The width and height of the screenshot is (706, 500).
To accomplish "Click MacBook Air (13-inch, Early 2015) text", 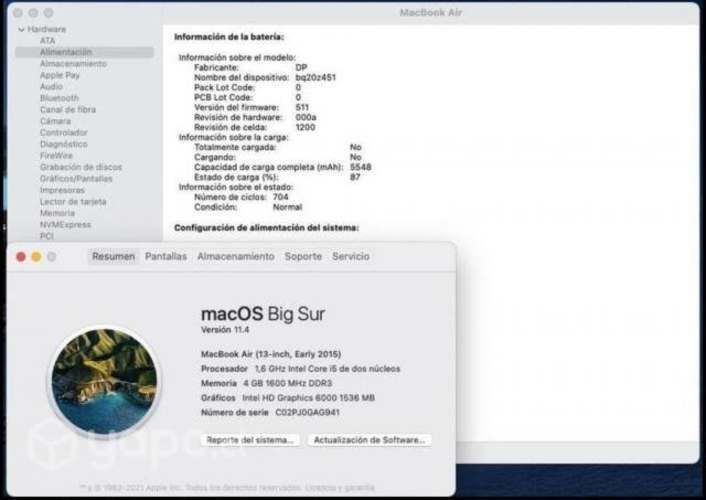I will pos(271,354).
